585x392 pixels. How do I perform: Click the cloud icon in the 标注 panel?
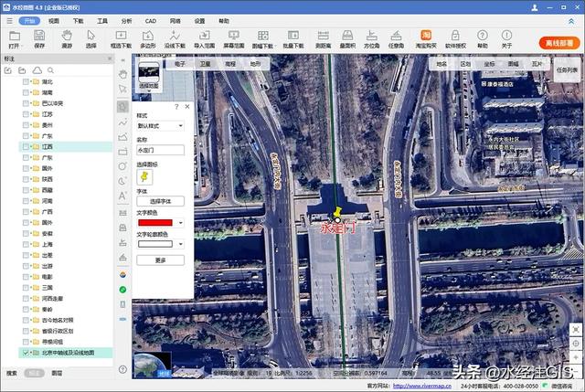click(37, 70)
